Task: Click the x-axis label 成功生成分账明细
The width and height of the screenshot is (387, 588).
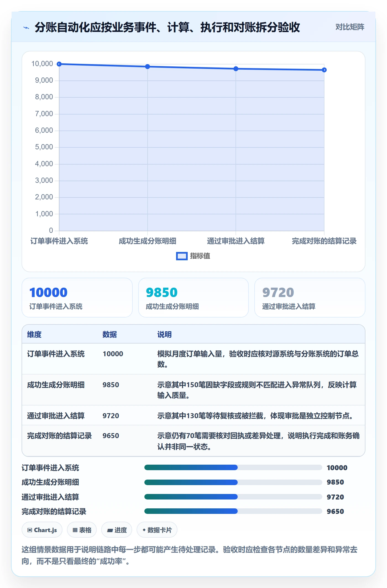Action: pos(148,241)
